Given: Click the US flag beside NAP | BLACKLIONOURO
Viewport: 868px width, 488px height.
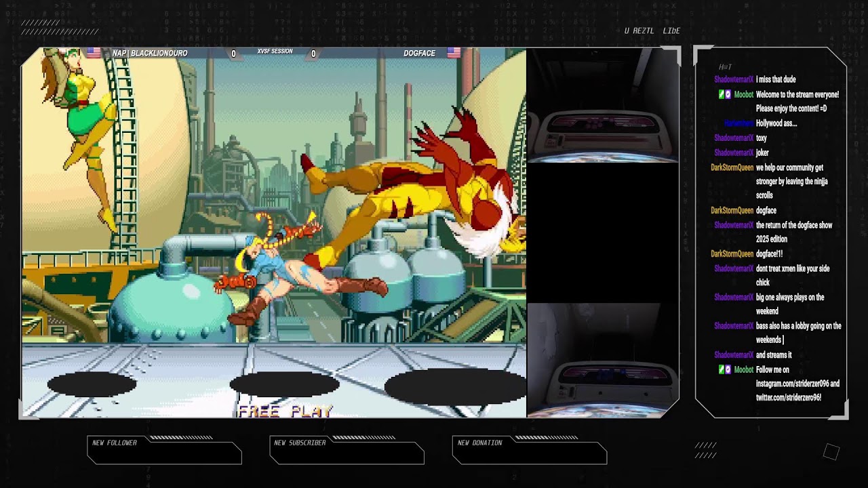Looking at the screenshot, I should tap(94, 53).
